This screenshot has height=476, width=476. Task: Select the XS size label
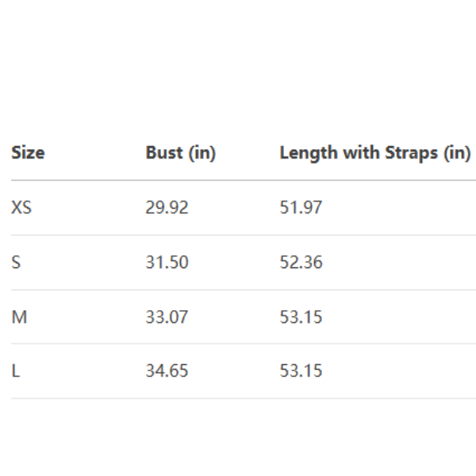21,208
